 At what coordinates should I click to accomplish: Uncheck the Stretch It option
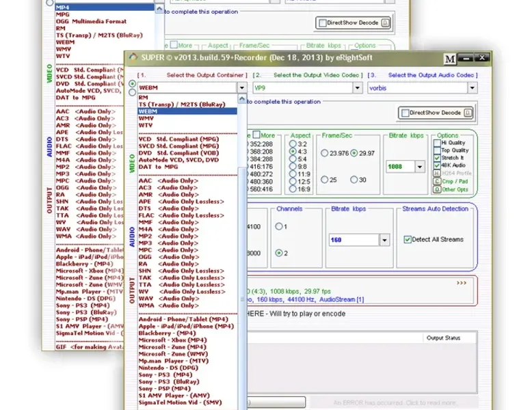pyautogui.click(x=437, y=158)
